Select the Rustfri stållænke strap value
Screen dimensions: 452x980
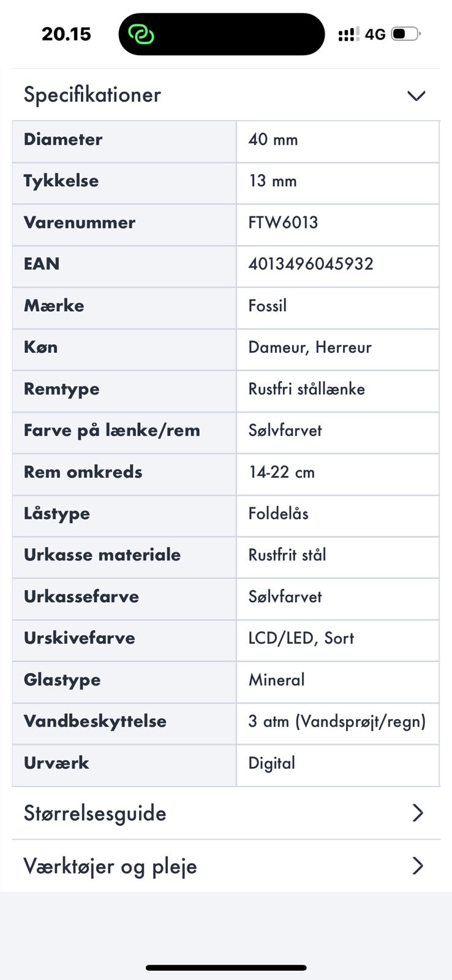[306, 389]
